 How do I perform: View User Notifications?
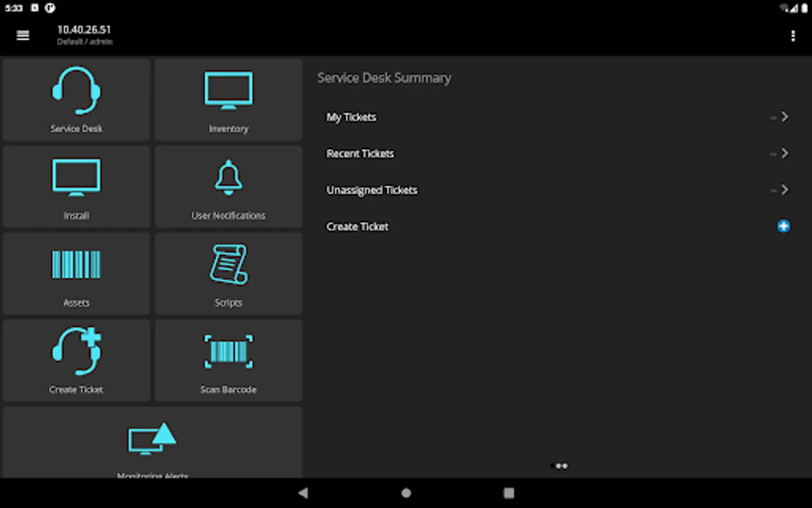point(228,186)
